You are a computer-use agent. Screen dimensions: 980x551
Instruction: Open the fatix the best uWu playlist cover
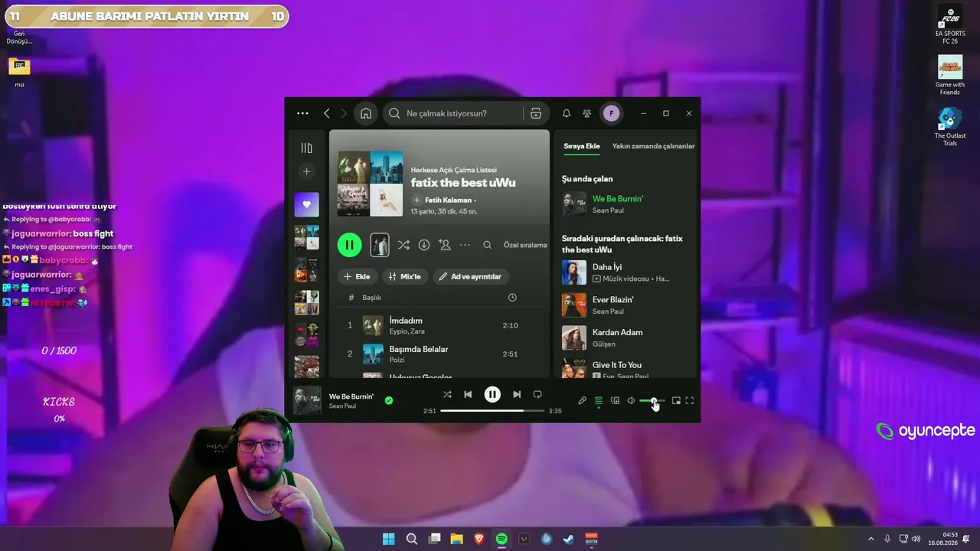tap(371, 184)
